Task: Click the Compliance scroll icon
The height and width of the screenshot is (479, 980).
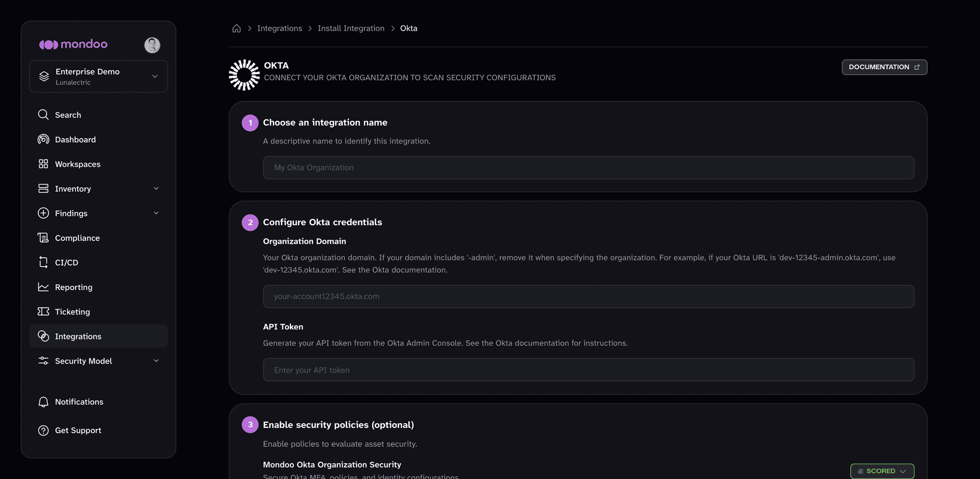Action: coord(44,238)
